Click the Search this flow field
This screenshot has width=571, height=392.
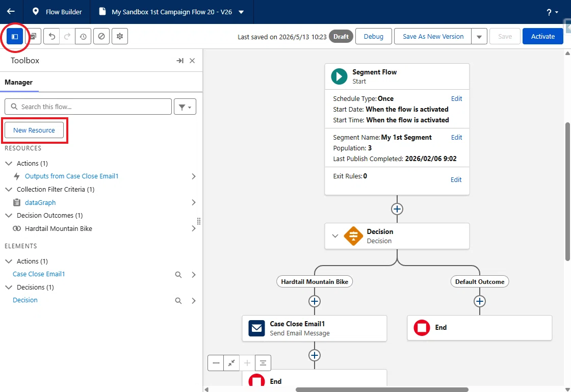coord(88,107)
